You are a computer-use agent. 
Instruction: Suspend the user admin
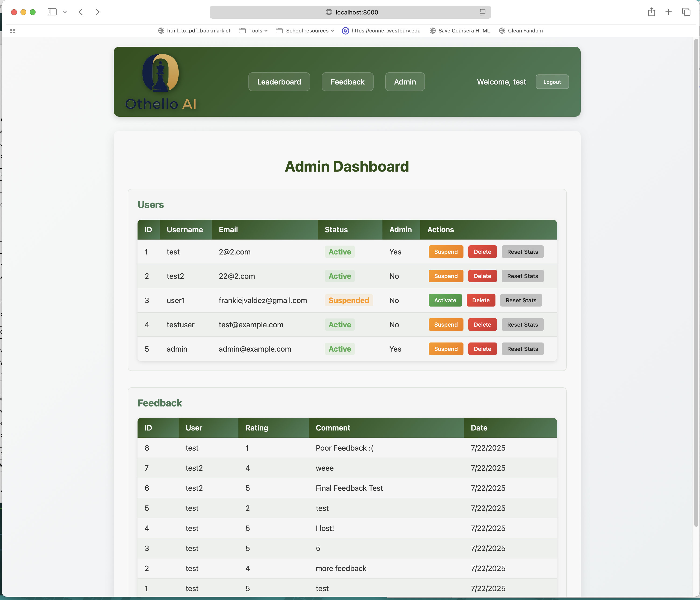pos(445,349)
